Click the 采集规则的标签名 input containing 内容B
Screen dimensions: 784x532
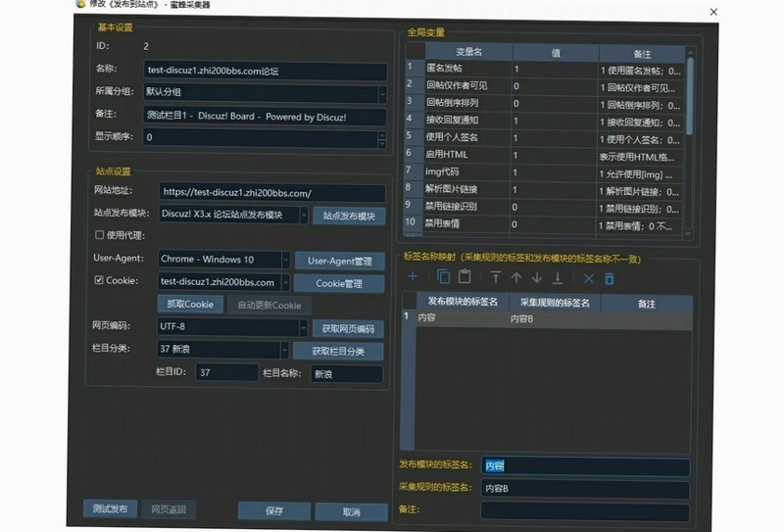point(585,489)
